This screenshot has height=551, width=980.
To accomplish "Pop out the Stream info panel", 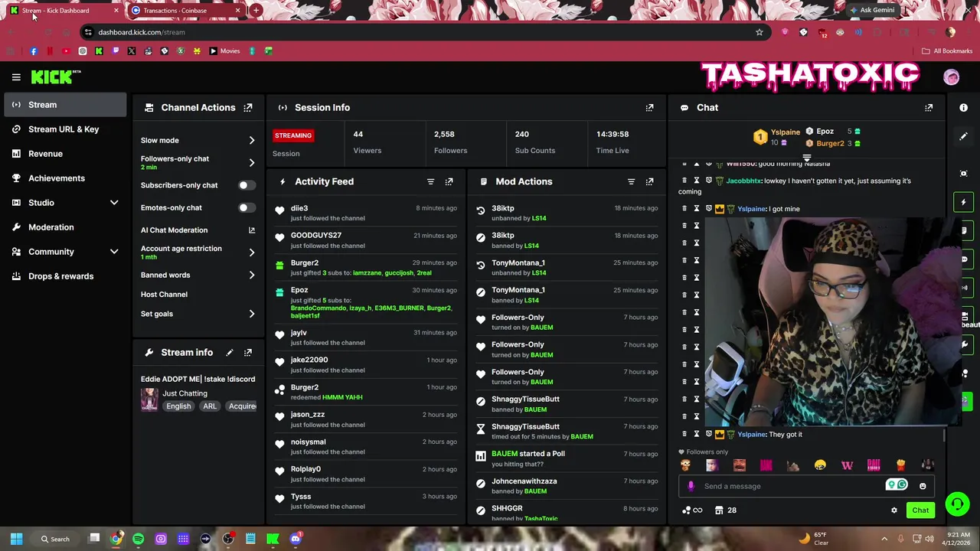I will coord(247,353).
